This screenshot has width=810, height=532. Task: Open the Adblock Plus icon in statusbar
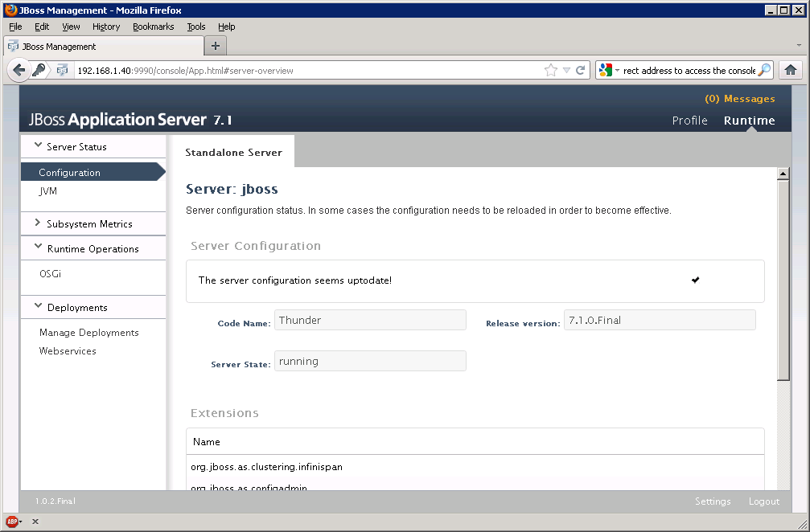click(12, 522)
